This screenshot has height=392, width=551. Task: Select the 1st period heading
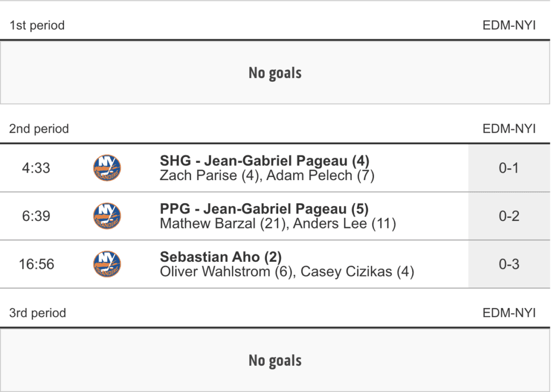pos(37,25)
